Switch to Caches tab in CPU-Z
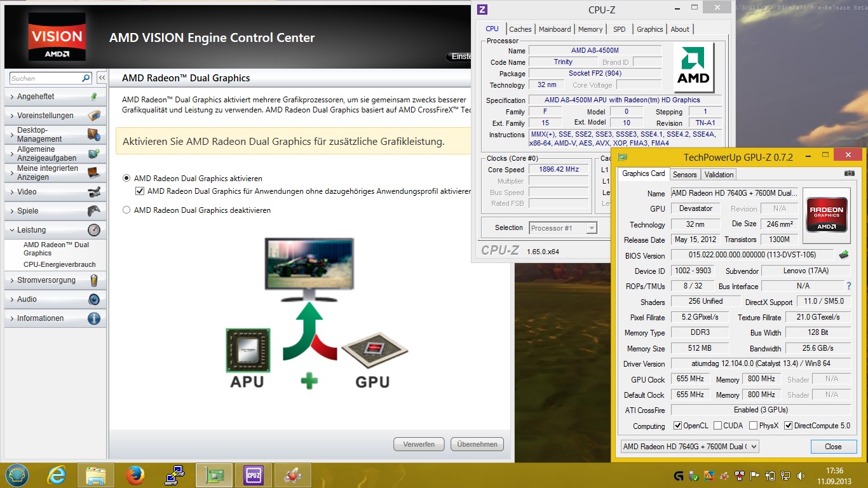 [520, 29]
